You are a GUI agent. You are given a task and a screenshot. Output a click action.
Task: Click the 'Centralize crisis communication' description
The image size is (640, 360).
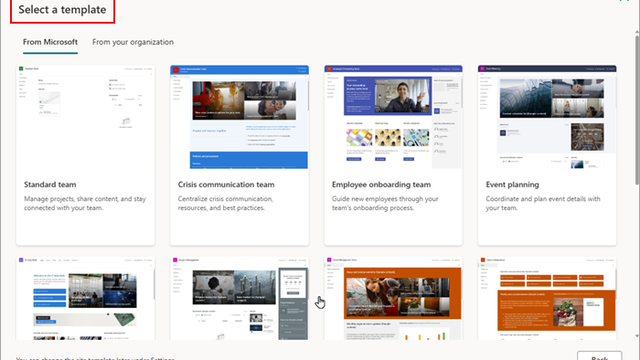(225, 203)
